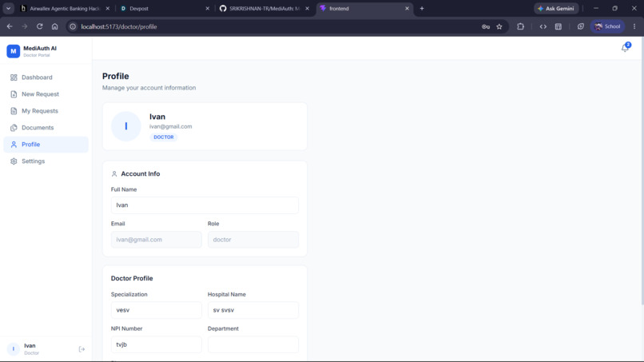Click the Settings gear icon
This screenshot has width=644, height=362.
coord(14,161)
